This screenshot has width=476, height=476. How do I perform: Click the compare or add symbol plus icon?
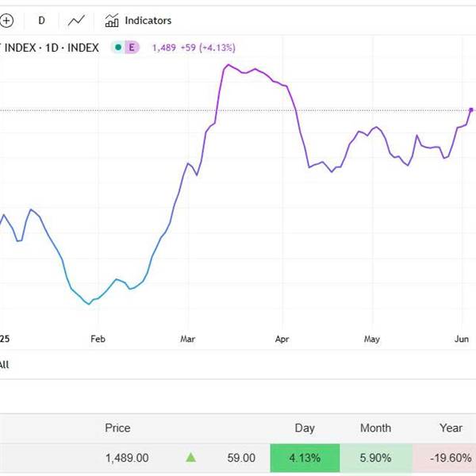(x=6, y=21)
